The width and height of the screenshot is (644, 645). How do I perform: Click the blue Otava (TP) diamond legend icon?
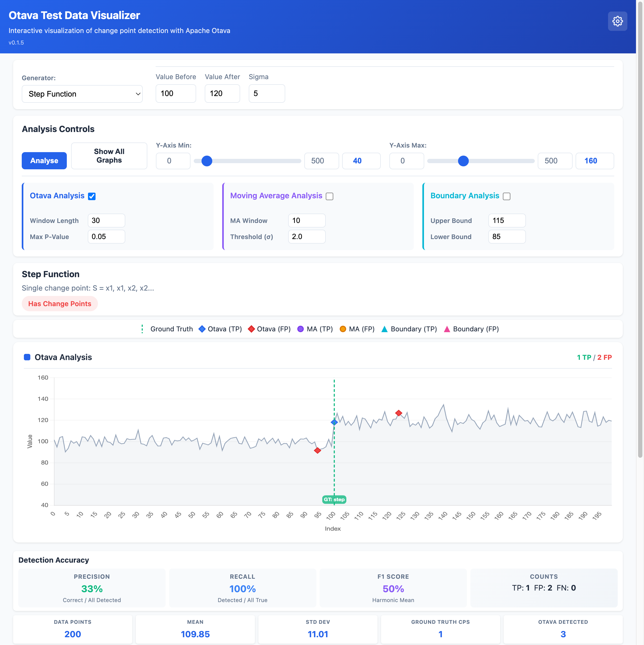202,329
